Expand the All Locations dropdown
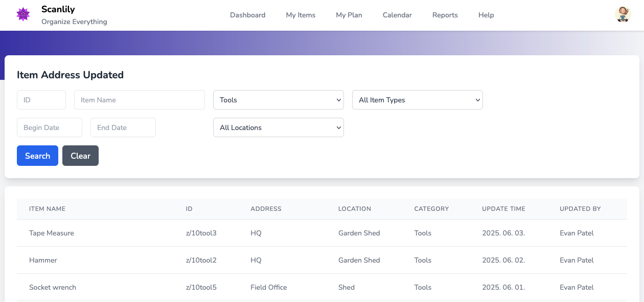This screenshot has width=644, height=302. [x=278, y=127]
